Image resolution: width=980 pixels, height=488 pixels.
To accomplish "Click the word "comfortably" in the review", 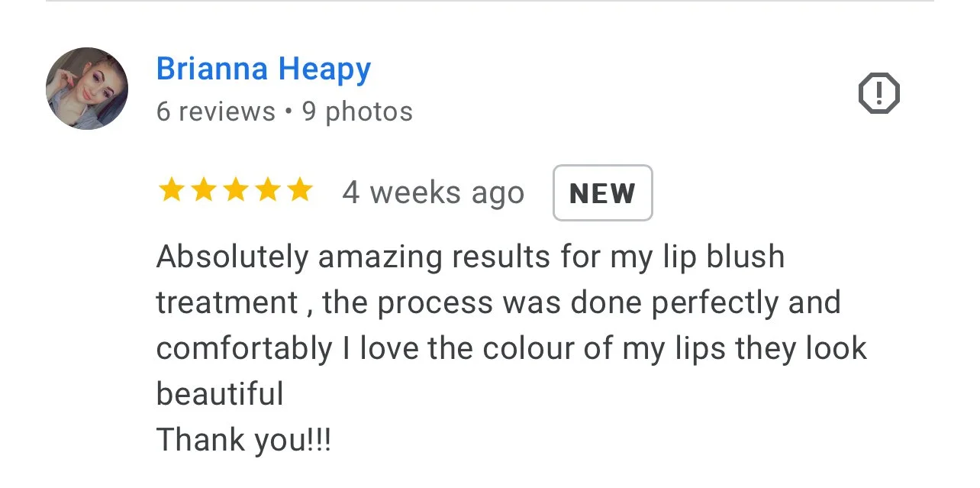I will pos(244,349).
